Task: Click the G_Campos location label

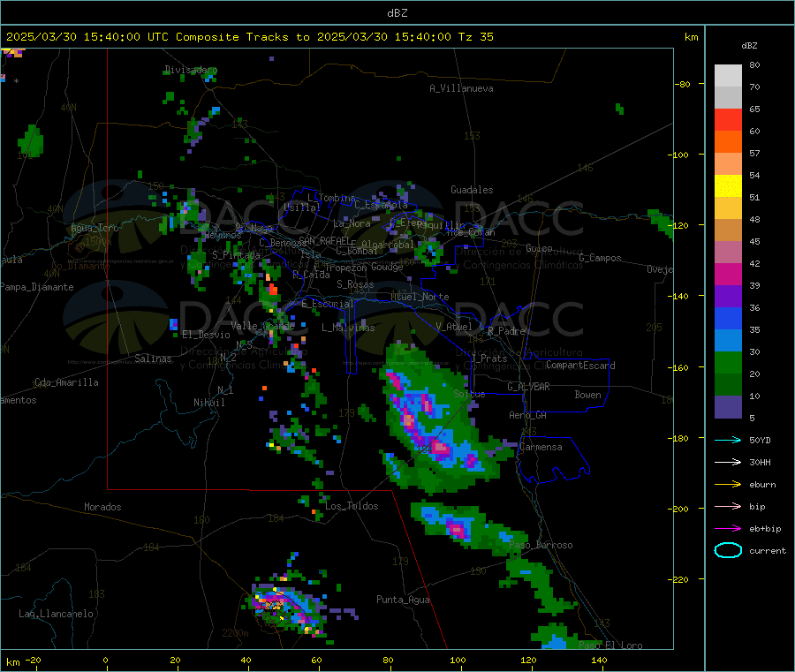Action: point(600,258)
